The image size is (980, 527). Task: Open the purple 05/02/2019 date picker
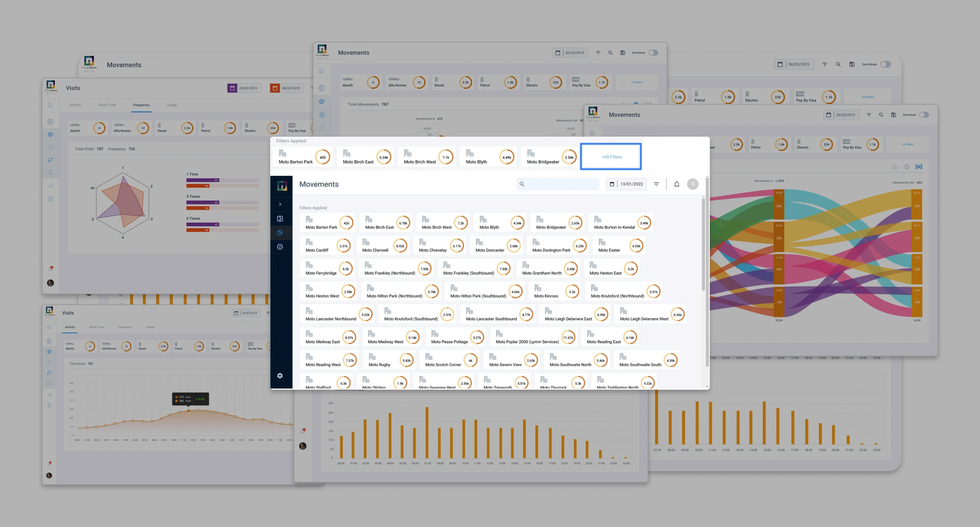pos(244,88)
